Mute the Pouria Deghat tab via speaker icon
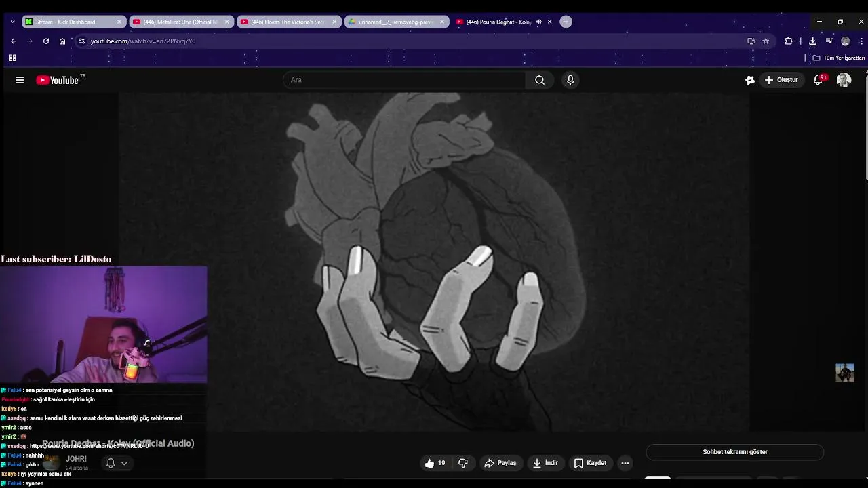Screen dimensions: 868x488 [539, 22]
